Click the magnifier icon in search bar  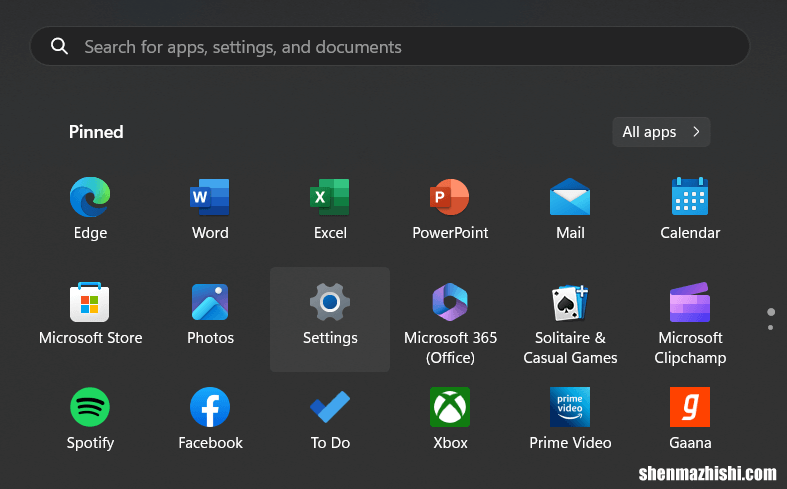pos(59,46)
